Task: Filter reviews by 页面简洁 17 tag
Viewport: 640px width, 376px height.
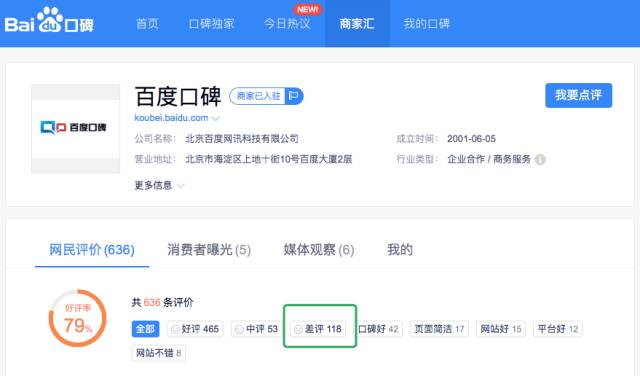Action: (439, 329)
